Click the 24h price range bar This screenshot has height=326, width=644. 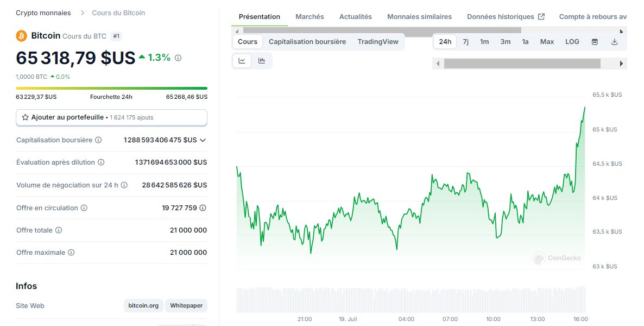tap(111, 88)
